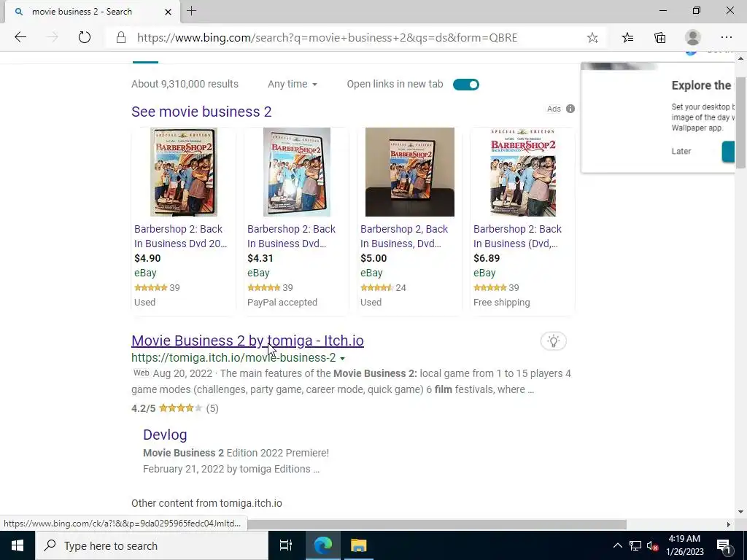Click the Windows taskbar search box
This screenshot has width=747, height=560.
point(152,545)
